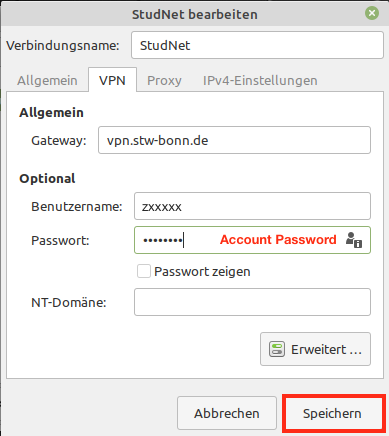Open the Erweitert advanced settings button

click(315, 349)
